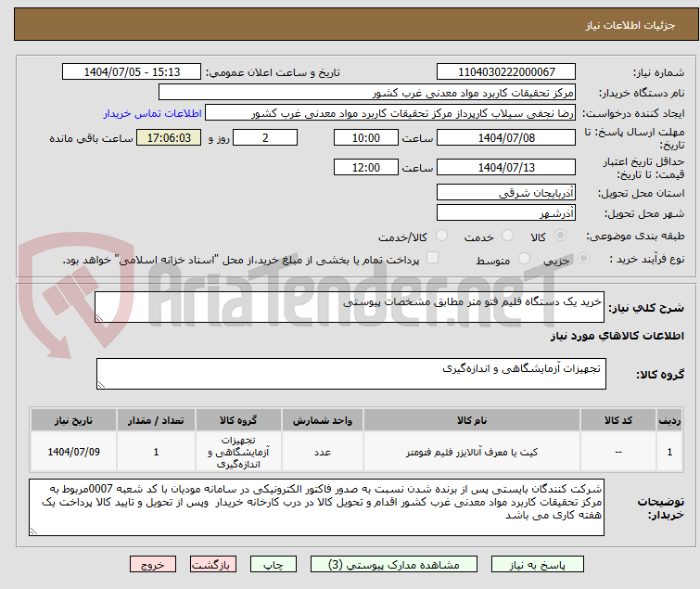Click the remaining time field 17:06:03

[169, 137]
